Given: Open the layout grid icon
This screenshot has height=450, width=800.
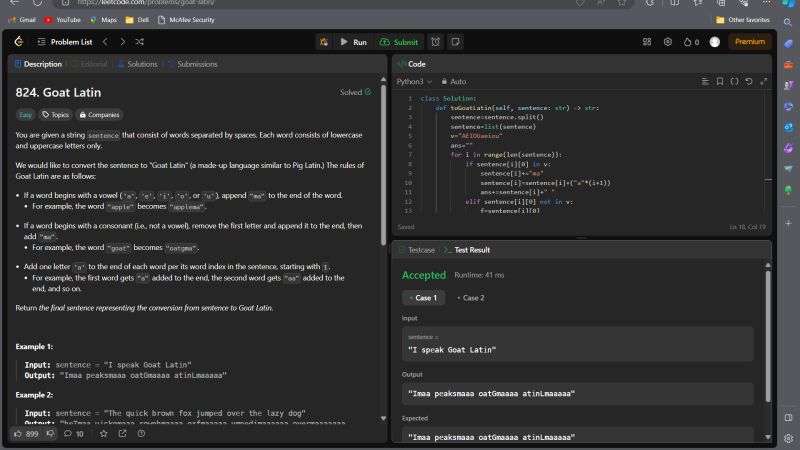Looking at the screenshot, I should pos(647,42).
